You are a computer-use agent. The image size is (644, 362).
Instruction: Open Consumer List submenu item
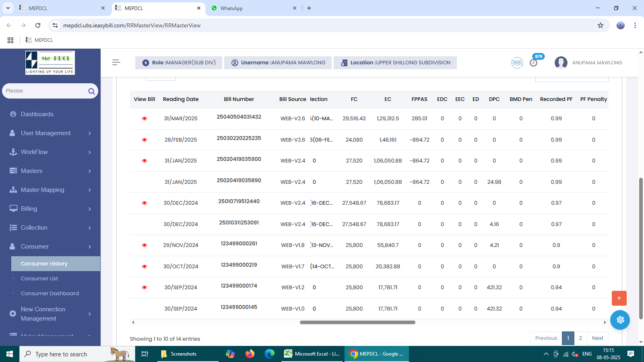coord(39,279)
